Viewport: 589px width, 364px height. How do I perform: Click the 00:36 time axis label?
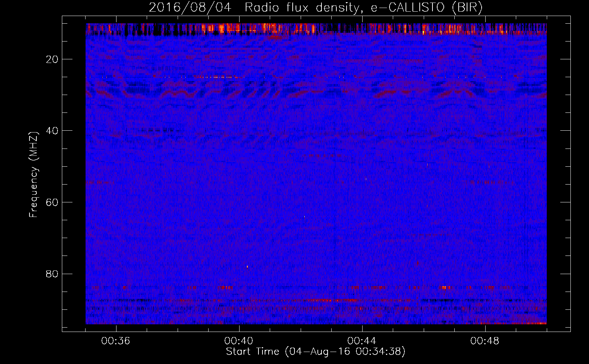click(x=116, y=341)
